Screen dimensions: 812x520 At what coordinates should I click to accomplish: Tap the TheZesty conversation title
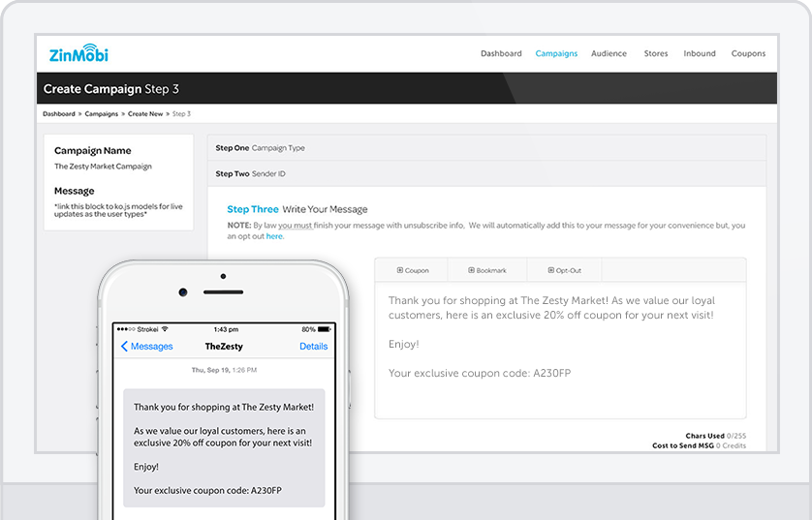[224, 346]
